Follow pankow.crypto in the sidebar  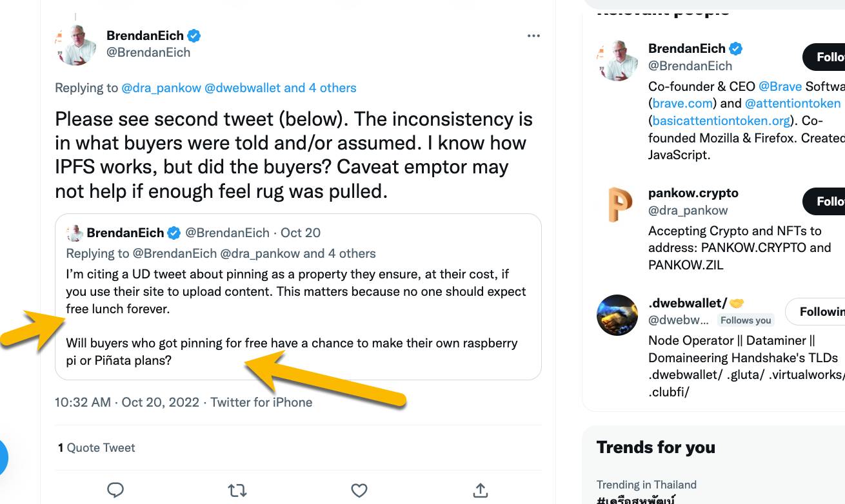(x=826, y=202)
